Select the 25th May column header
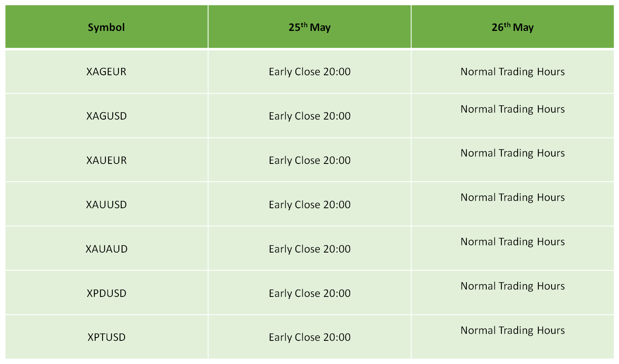Screen dimensions: 619x364 pyautogui.click(x=309, y=27)
